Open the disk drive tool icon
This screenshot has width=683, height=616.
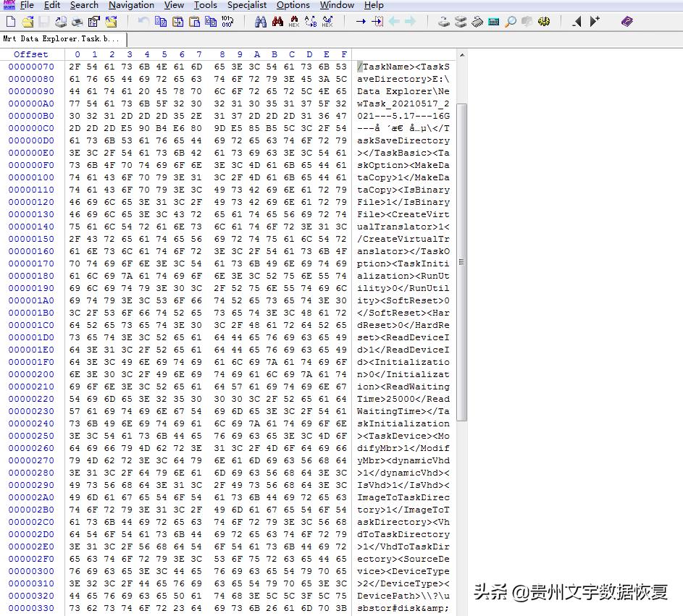(444, 22)
